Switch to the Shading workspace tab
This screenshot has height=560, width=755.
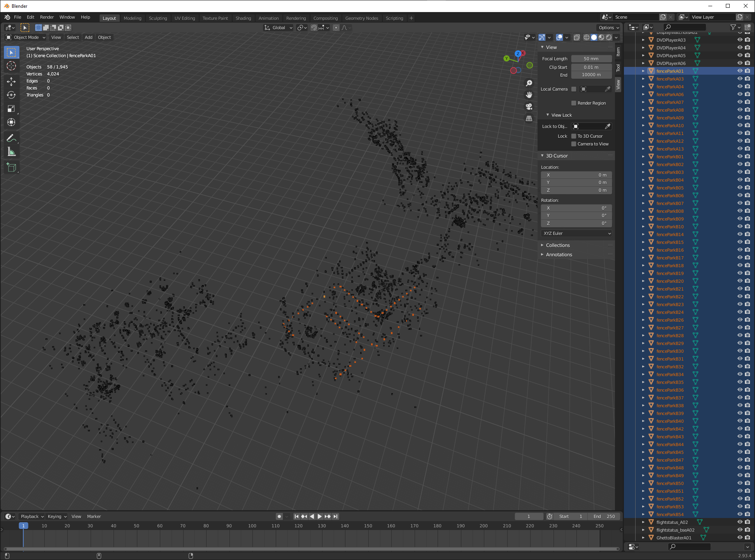(x=243, y=18)
